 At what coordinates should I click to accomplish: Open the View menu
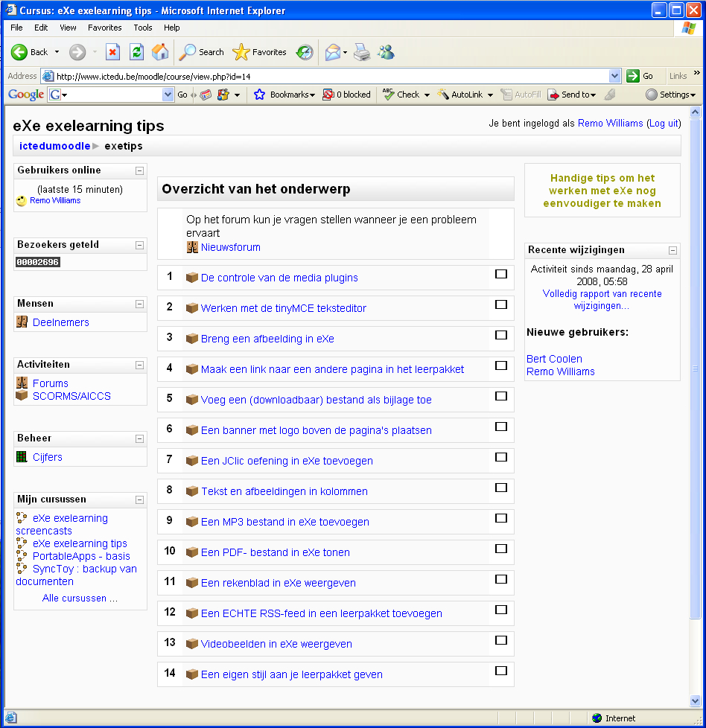(x=68, y=28)
